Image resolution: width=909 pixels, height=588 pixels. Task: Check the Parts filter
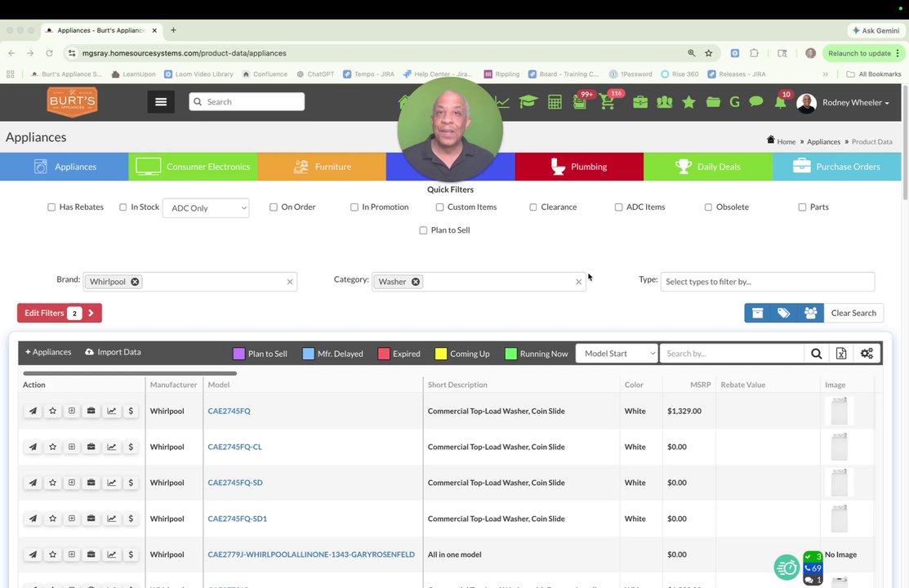point(802,207)
